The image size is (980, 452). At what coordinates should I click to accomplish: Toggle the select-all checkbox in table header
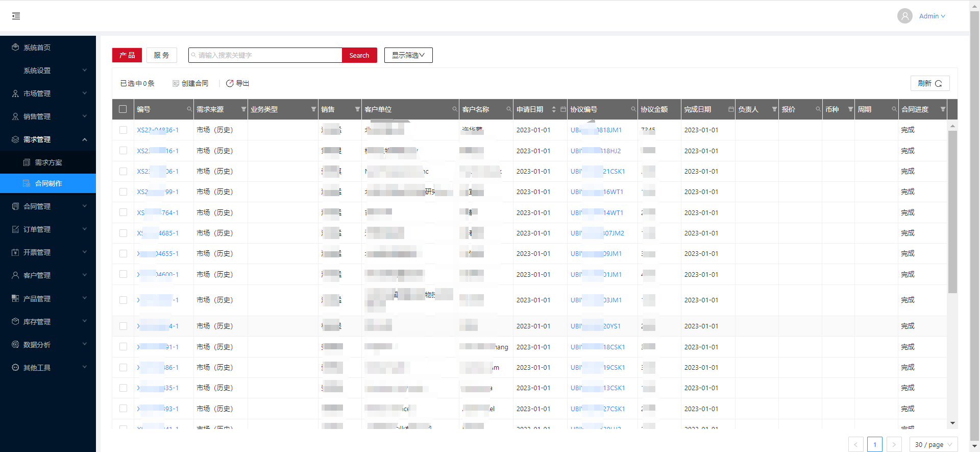(x=122, y=109)
